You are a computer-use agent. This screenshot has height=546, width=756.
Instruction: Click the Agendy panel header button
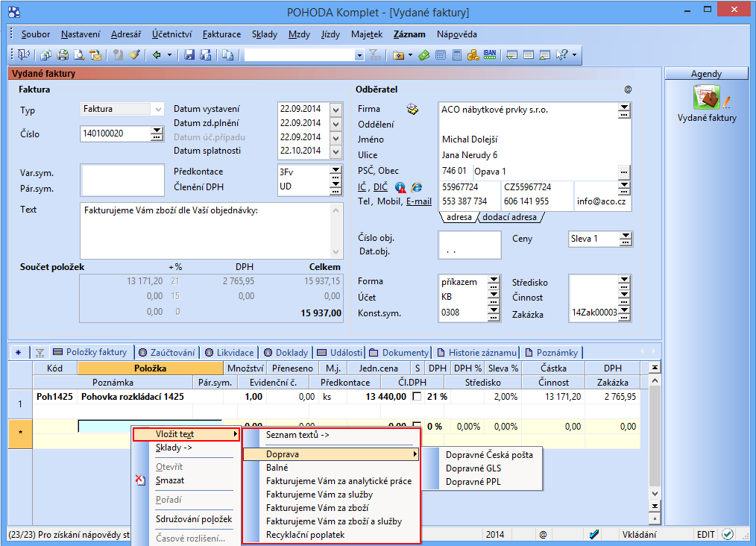(706, 74)
